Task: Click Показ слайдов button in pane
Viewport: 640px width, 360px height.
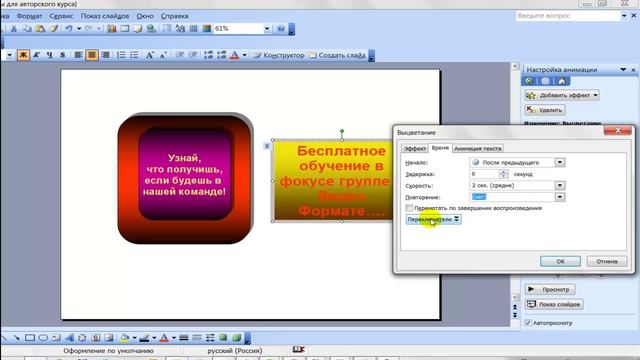Action: pyautogui.click(x=554, y=304)
